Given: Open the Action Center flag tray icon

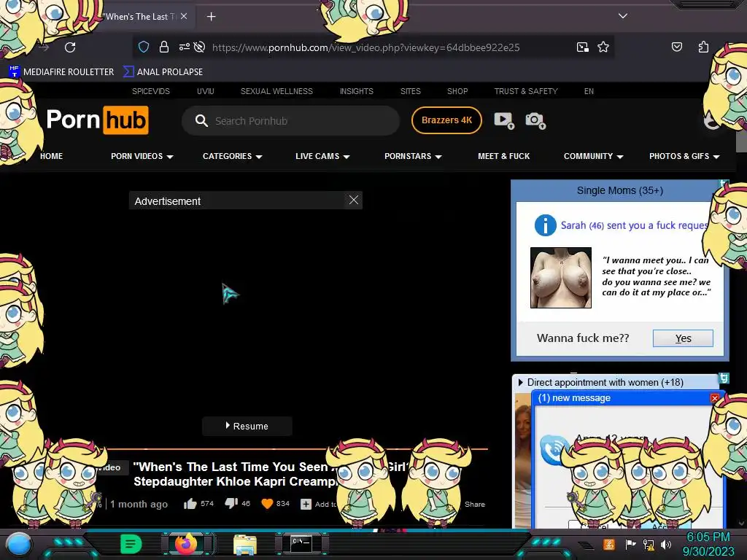Looking at the screenshot, I should [x=630, y=544].
